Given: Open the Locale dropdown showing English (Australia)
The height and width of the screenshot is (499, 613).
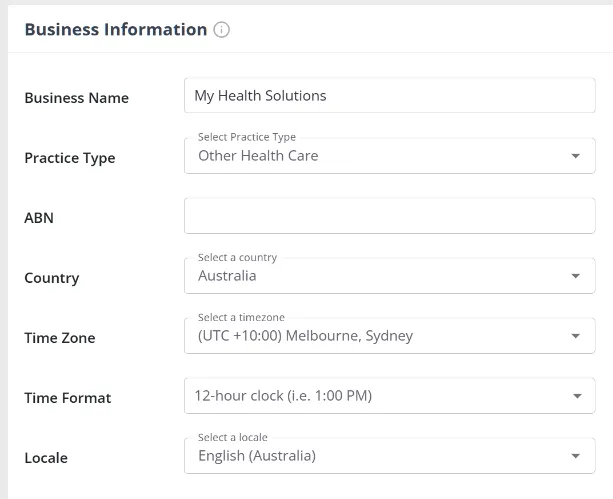Looking at the screenshot, I should pyautogui.click(x=390, y=456).
